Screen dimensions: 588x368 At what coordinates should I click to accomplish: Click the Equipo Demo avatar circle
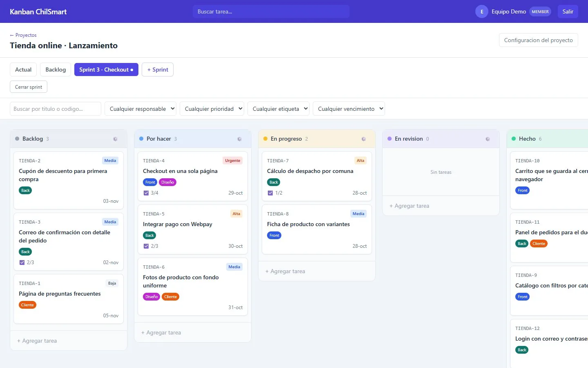pyautogui.click(x=482, y=11)
